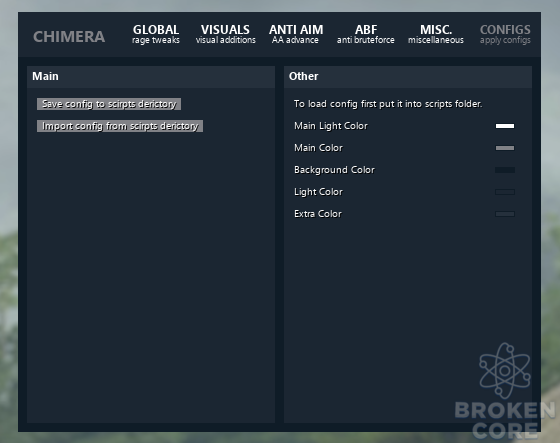
Task: Pick the Background Color swatch
Action: click(505, 170)
